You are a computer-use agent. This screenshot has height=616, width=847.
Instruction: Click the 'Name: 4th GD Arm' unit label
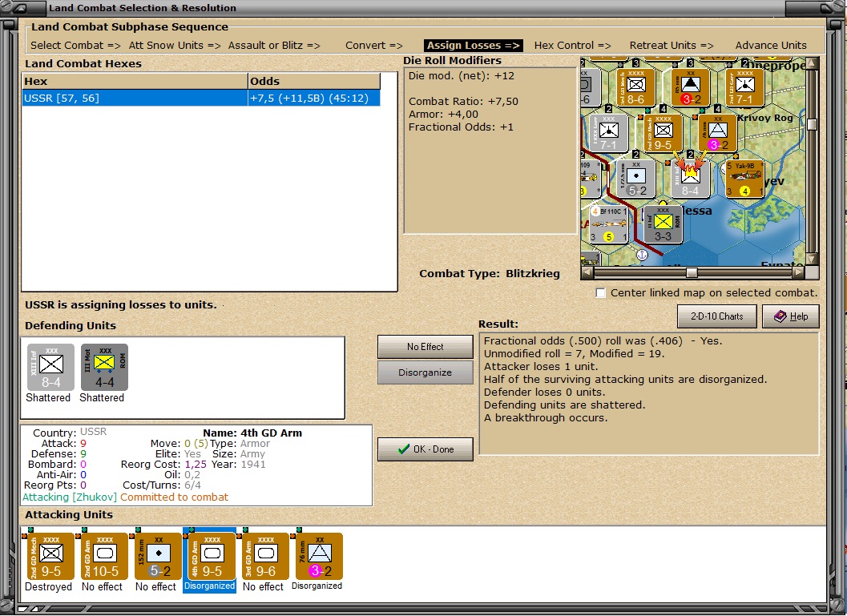coord(252,433)
